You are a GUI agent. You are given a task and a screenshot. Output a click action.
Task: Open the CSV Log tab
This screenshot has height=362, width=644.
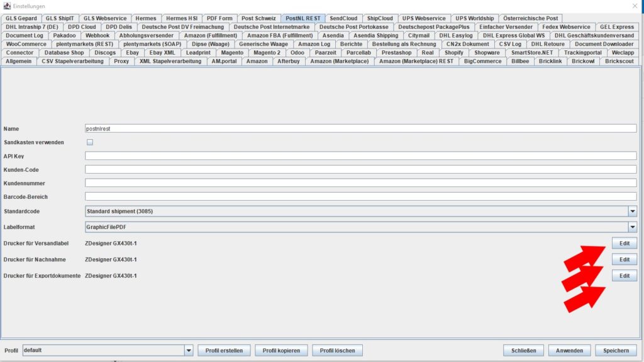pos(510,44)
